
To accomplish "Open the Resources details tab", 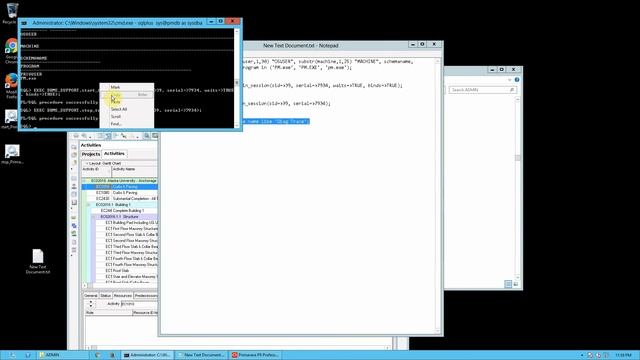I will point(123,296).
